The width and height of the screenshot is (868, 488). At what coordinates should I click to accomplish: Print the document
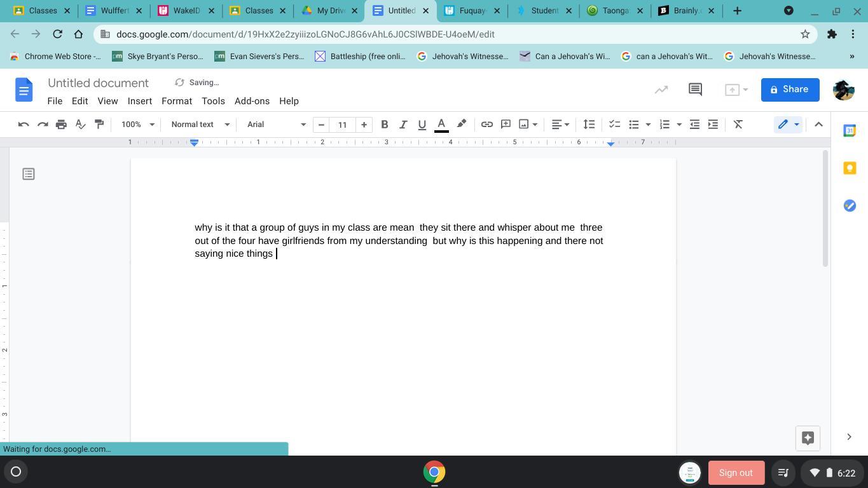pyautogui.click(x=61, y=125)
